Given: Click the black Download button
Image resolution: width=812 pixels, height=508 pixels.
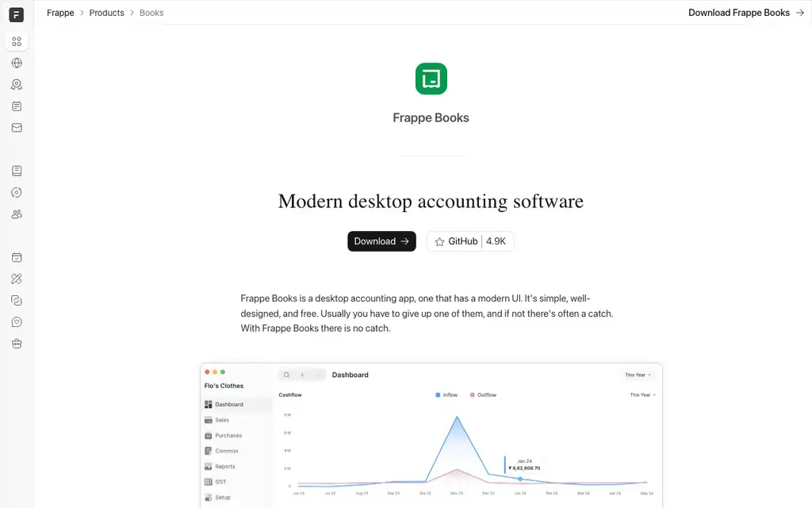Looking at the screenshot, I should coord(381,241).
